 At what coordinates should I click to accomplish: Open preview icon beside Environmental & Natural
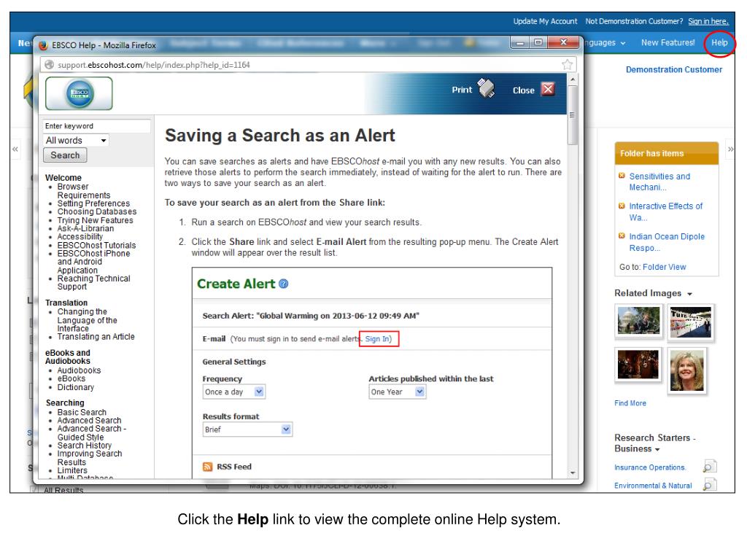[x=709, y=485]
